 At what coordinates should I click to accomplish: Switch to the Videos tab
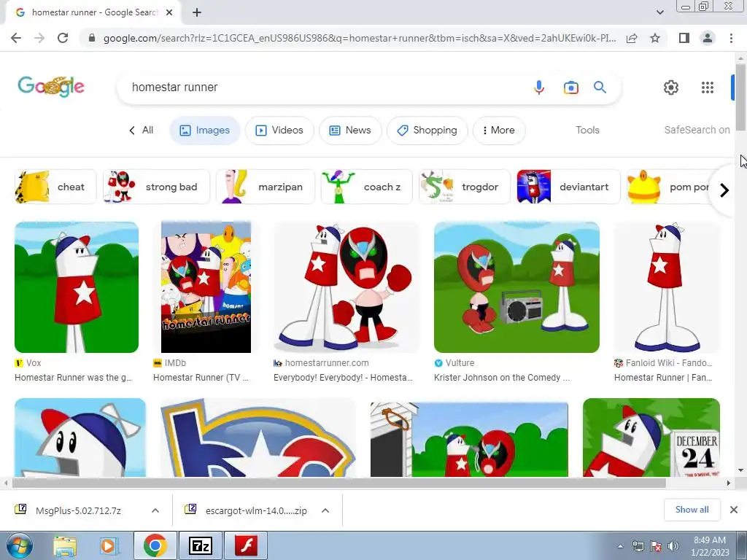coord(279,130)
